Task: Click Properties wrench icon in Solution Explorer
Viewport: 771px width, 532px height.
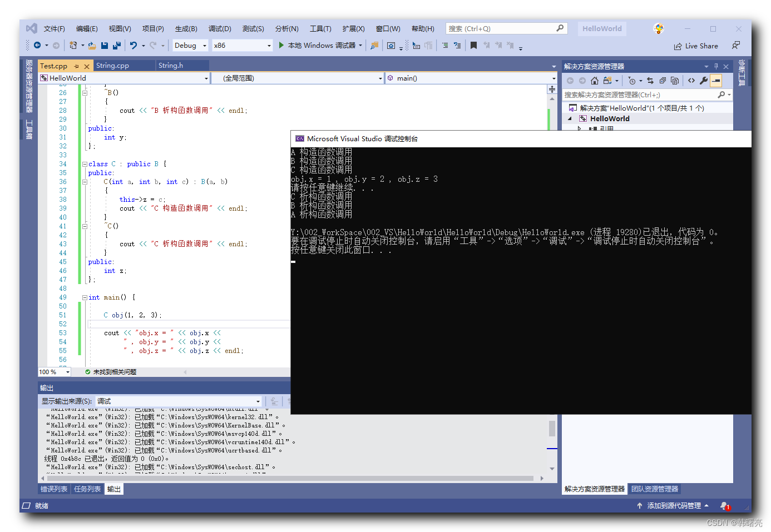Action: (x=704, y=81)
